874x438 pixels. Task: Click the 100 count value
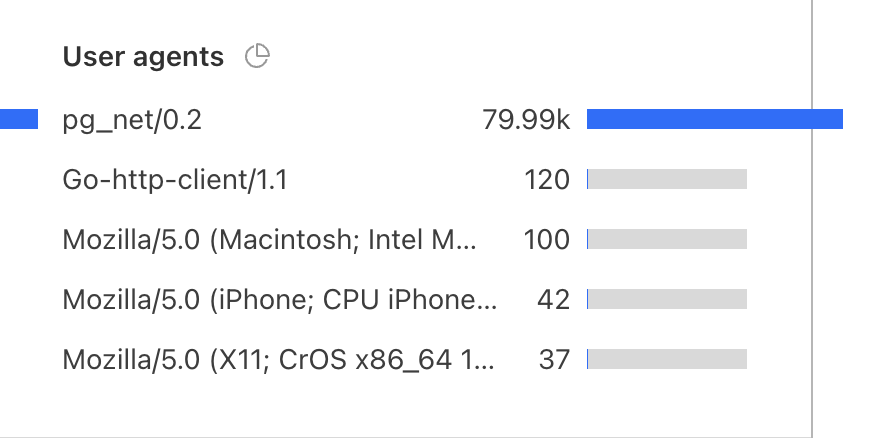click(546, 240)
